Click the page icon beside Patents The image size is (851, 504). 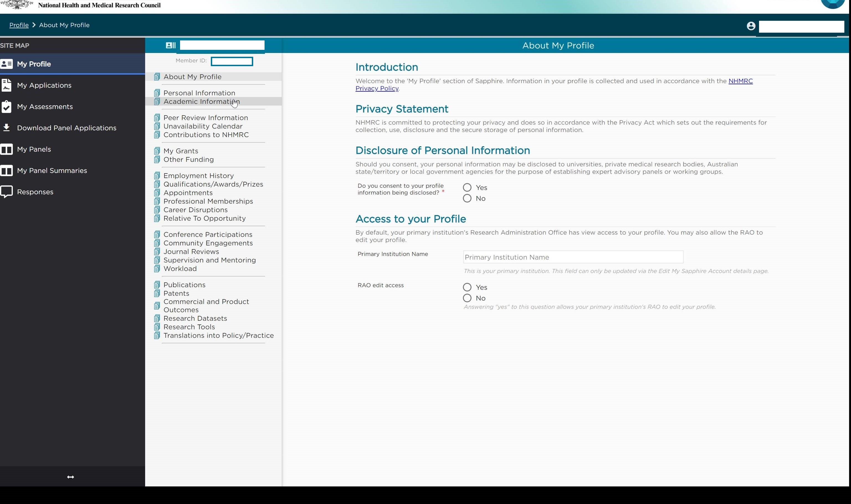click(157, 293)
